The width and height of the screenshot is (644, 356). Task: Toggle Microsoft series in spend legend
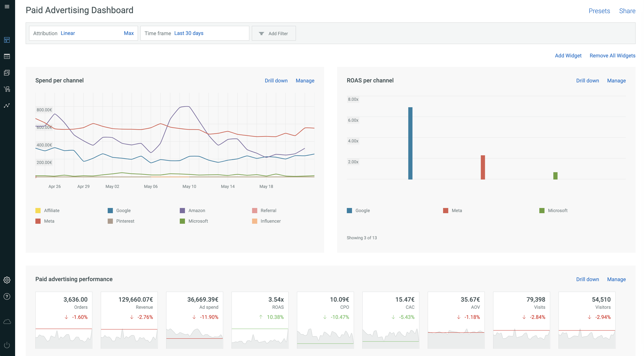point(194,221)
